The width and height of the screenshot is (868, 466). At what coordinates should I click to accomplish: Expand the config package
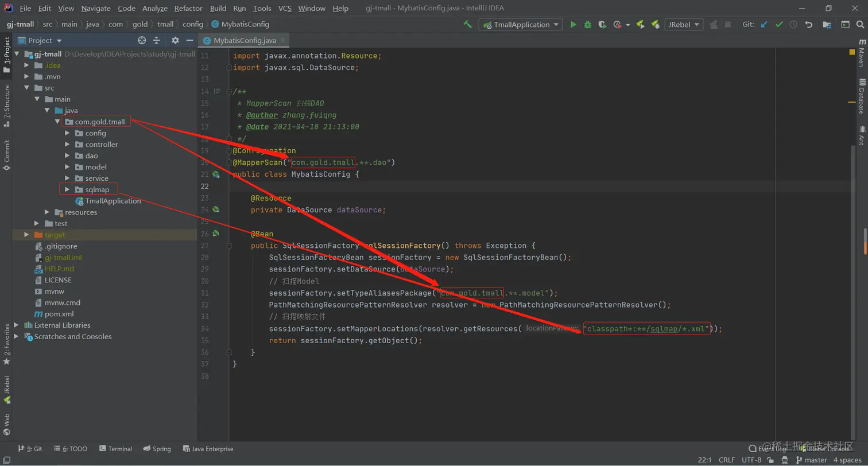click(x=67, y=133)
